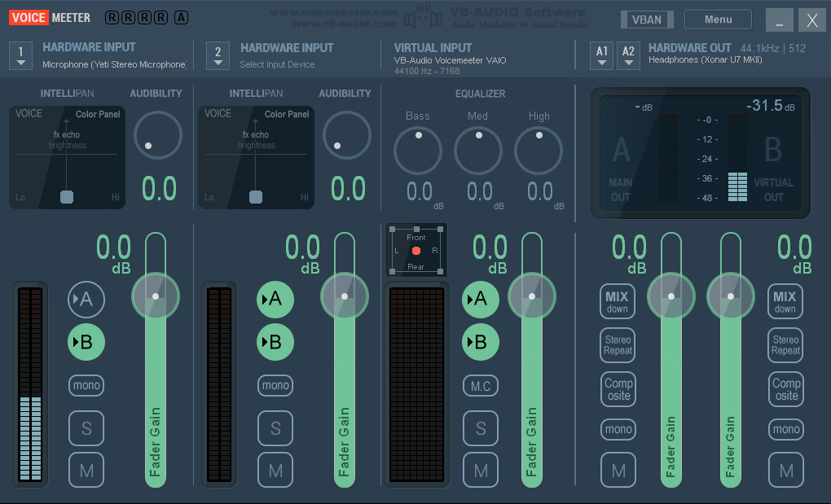Open the Menu button
Screen dimensions: 831x504
click(718, 20)
